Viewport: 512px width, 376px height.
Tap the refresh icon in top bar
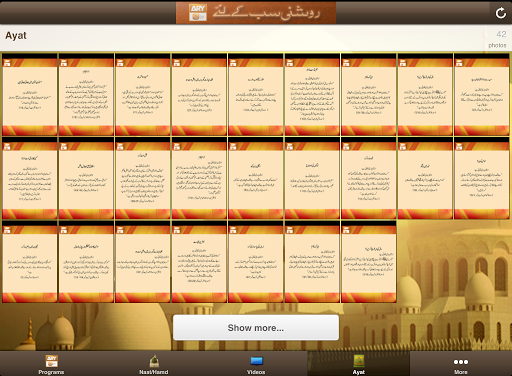[x=500, y=13]
